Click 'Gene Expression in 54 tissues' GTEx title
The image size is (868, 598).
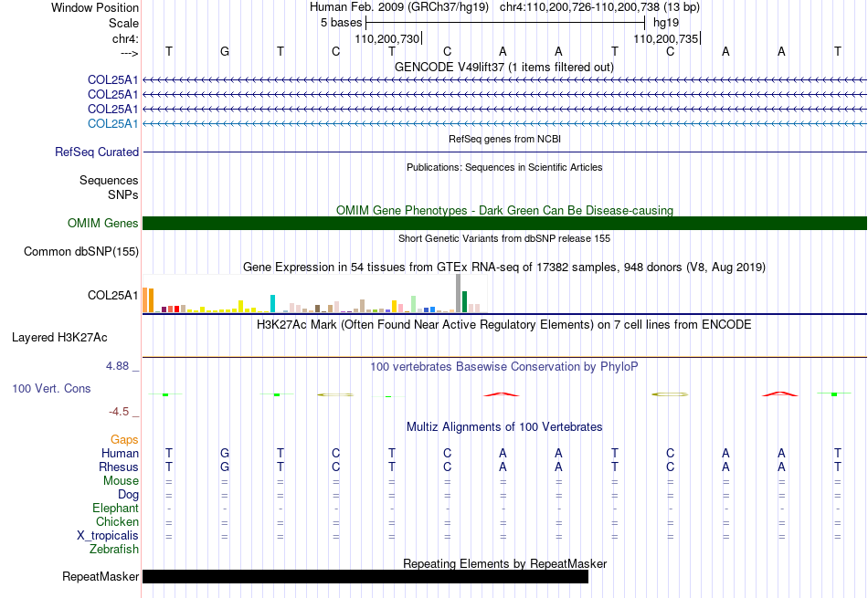[504, 268]
